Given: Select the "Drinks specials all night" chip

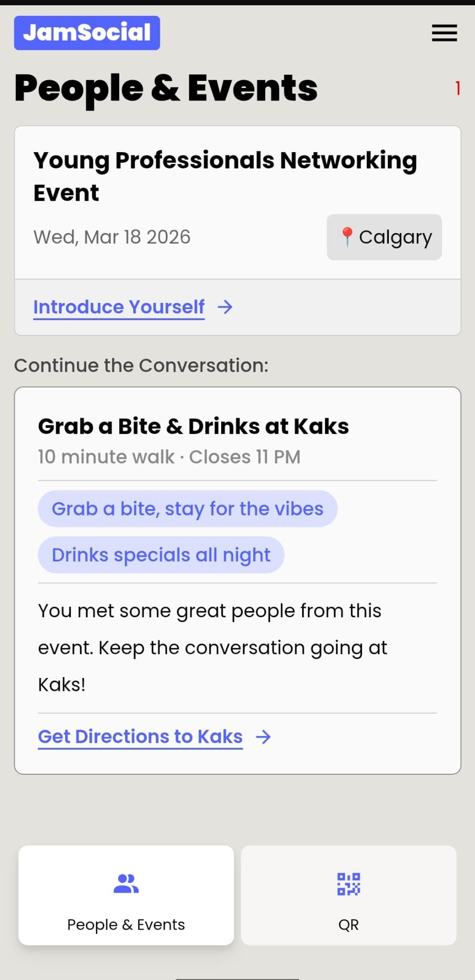Looking at the screenshot, I should (161, 555).
